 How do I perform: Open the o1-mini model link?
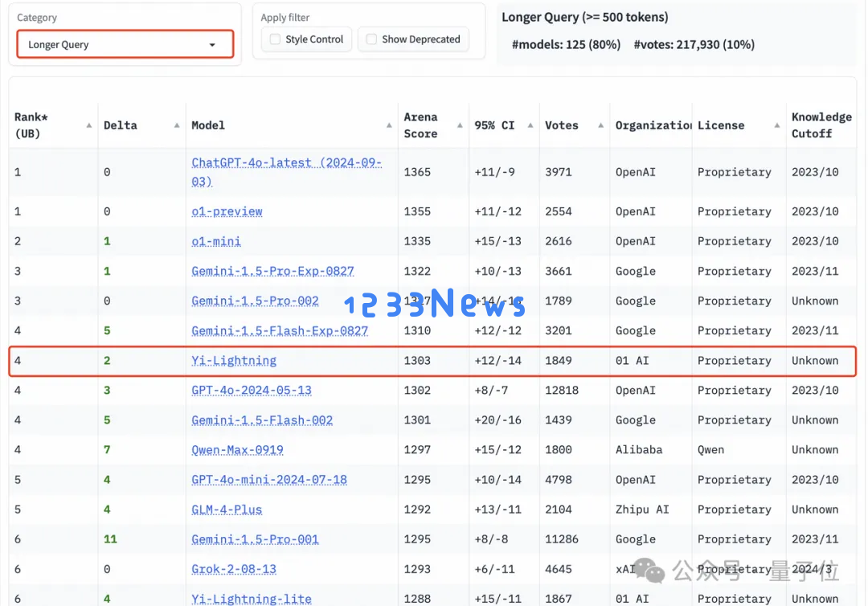216,241
